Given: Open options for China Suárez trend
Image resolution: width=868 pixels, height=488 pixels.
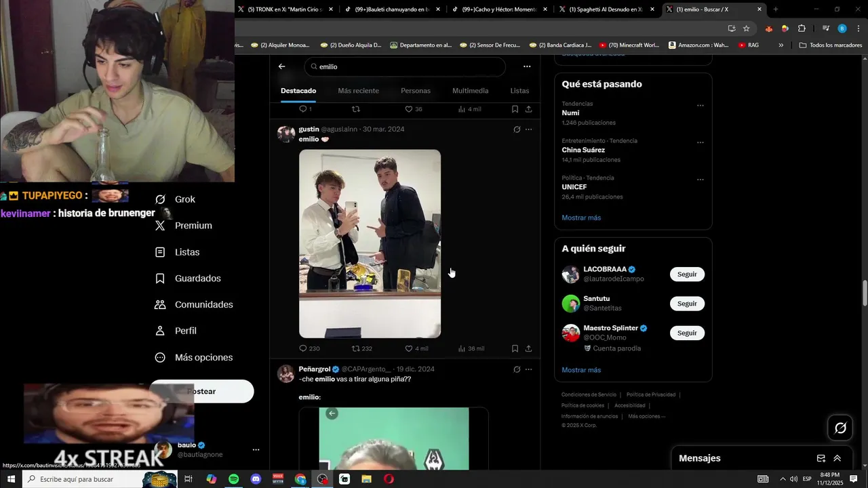Looking at the screenshot, I should tap(701, 143).
